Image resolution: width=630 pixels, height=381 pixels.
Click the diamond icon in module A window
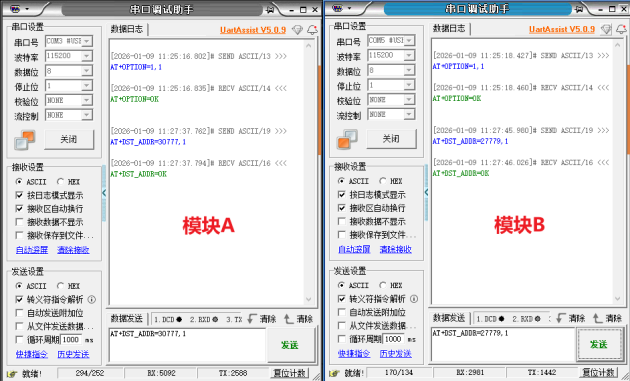click(297, 30)
